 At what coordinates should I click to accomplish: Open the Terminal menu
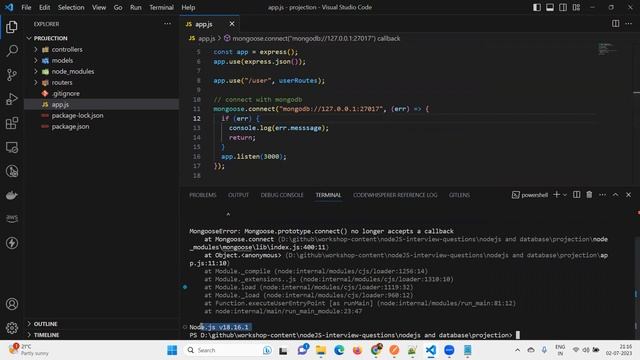click(161, 7)
